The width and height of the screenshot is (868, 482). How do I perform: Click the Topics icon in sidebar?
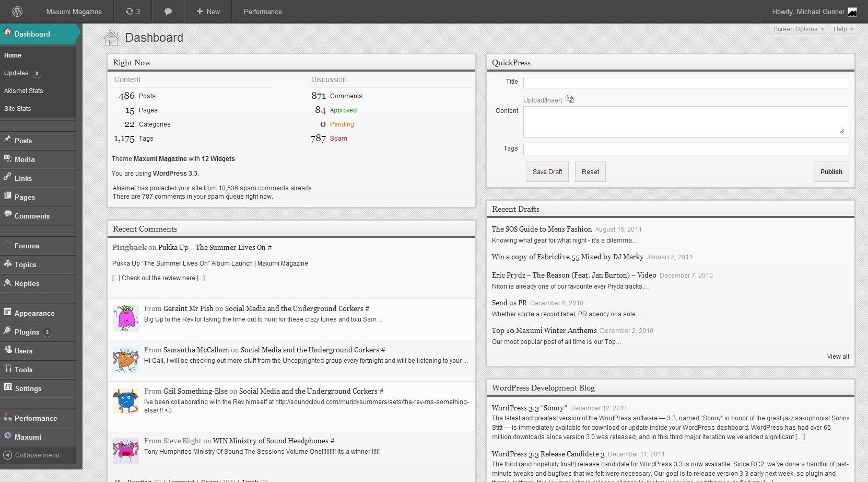click(x=7, y=263)
